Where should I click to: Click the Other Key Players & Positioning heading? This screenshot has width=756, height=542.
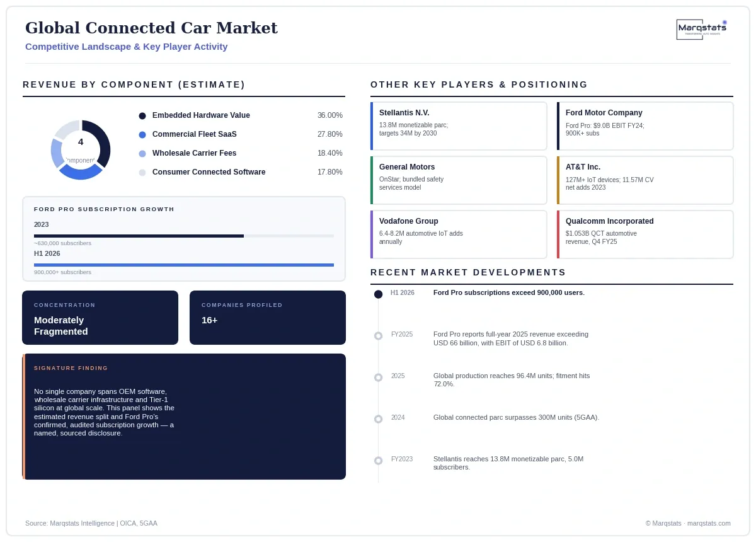tap(479, 84)
